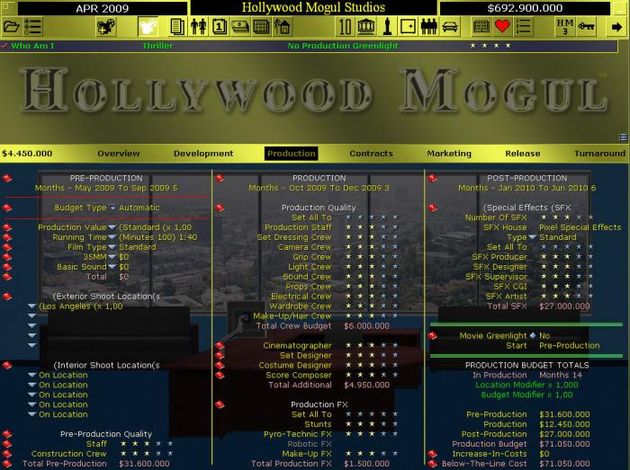
Task: Open the bank building icon
Action: tap(366, 27)
